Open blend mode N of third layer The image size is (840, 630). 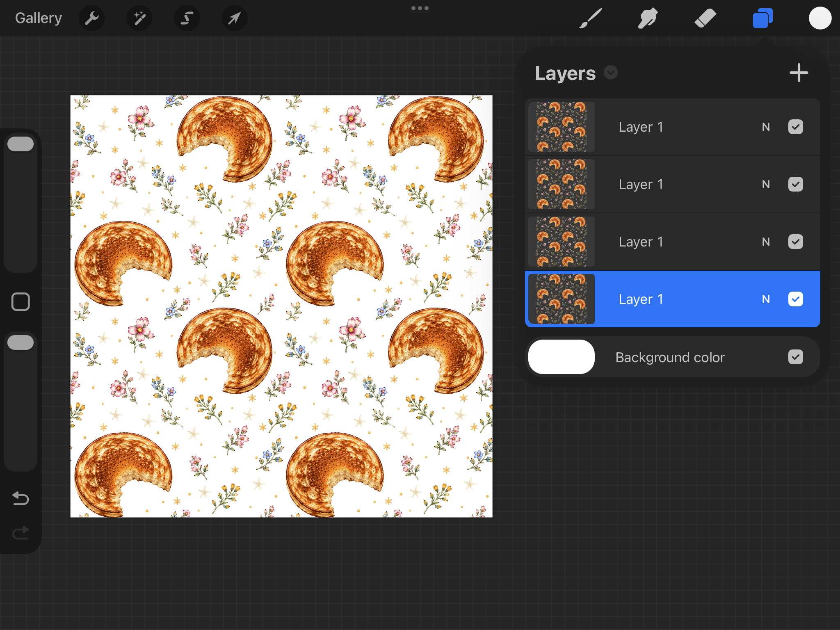pyautogui.click(x=766, y=242)
